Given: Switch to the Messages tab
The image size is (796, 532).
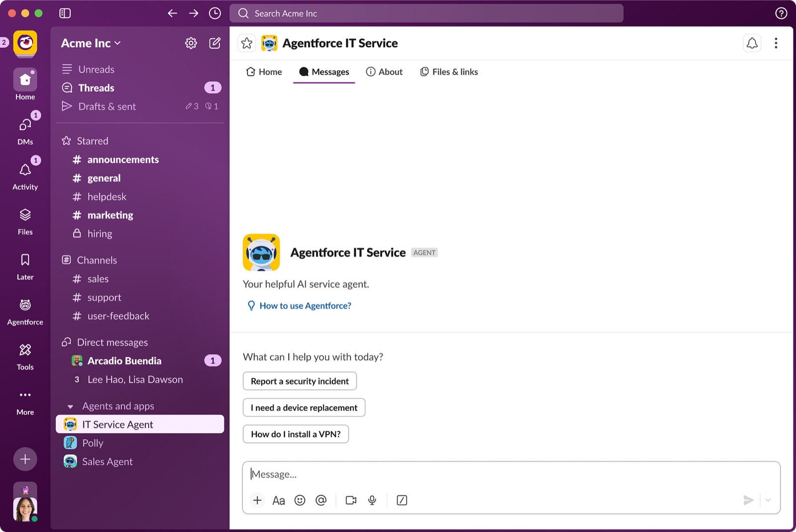Looking at the screenshot, I should (x=324, y=72).
